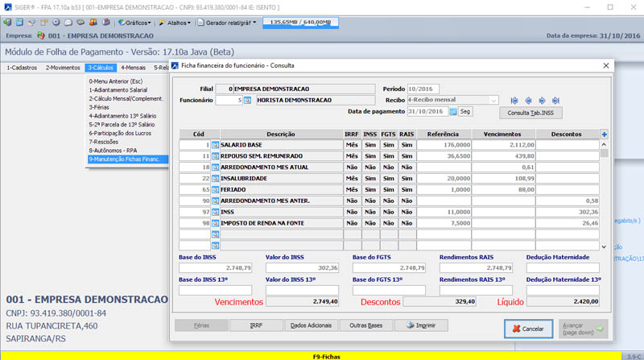Screen dimensions: 644x360
Task: Click the memory usage bar 135,65MB / 640,00MB
Action: [x=300, y=23]
